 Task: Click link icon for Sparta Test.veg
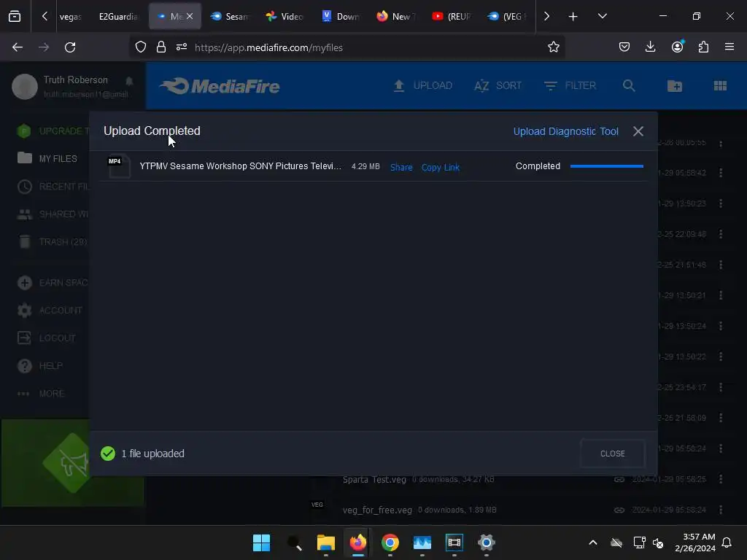point(619,479)
